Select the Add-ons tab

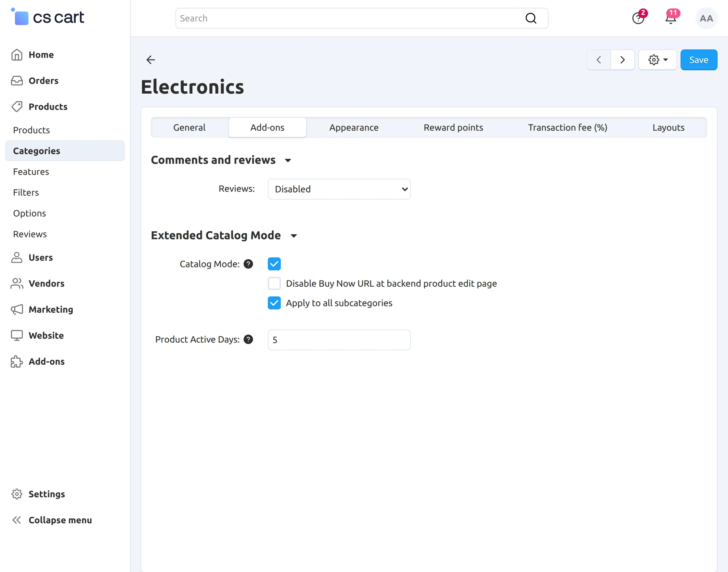point(267,127)
